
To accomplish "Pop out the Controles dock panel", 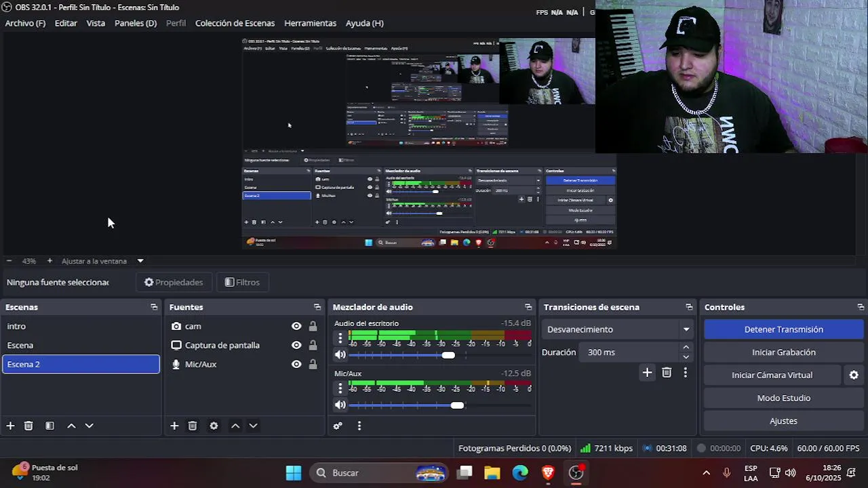I will [861, 307].
